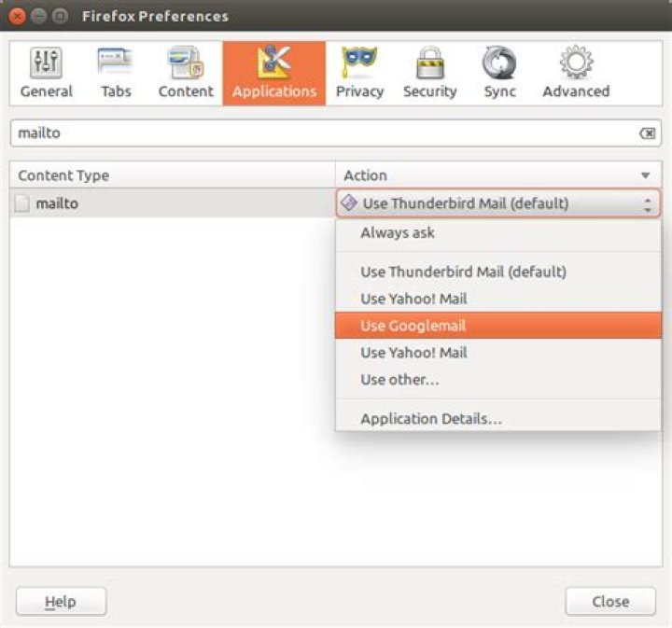The height and width of the screenshot is (628, 672).
Task: Clear the mailto search field
Action: point(647,133)
